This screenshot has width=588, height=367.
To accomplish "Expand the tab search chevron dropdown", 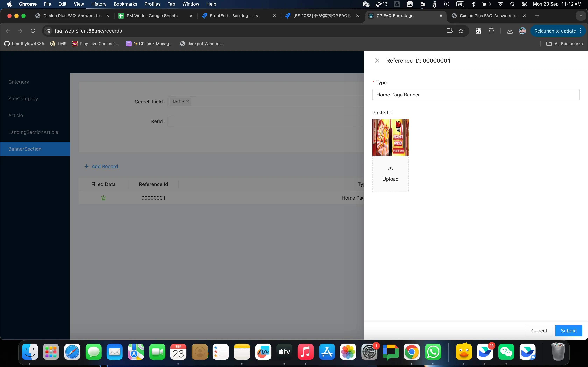I will click(581, 16).
